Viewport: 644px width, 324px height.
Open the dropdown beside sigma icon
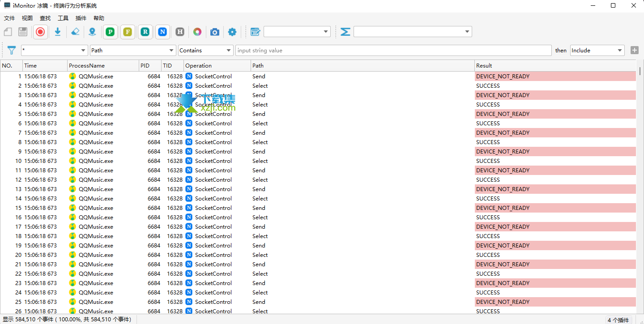pyautogui.click(x=413, y=32)
